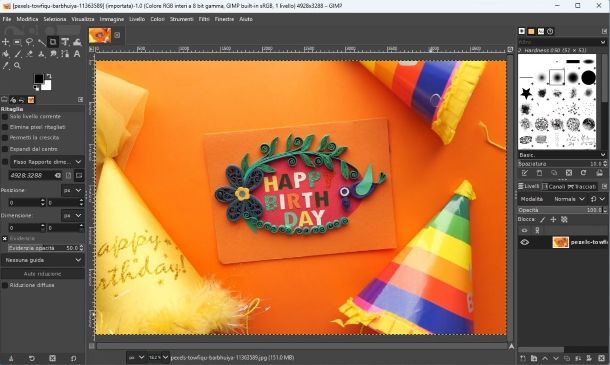Open the status bar px unit dropdown
The image size is (610, 365).
tap(137, 357)
